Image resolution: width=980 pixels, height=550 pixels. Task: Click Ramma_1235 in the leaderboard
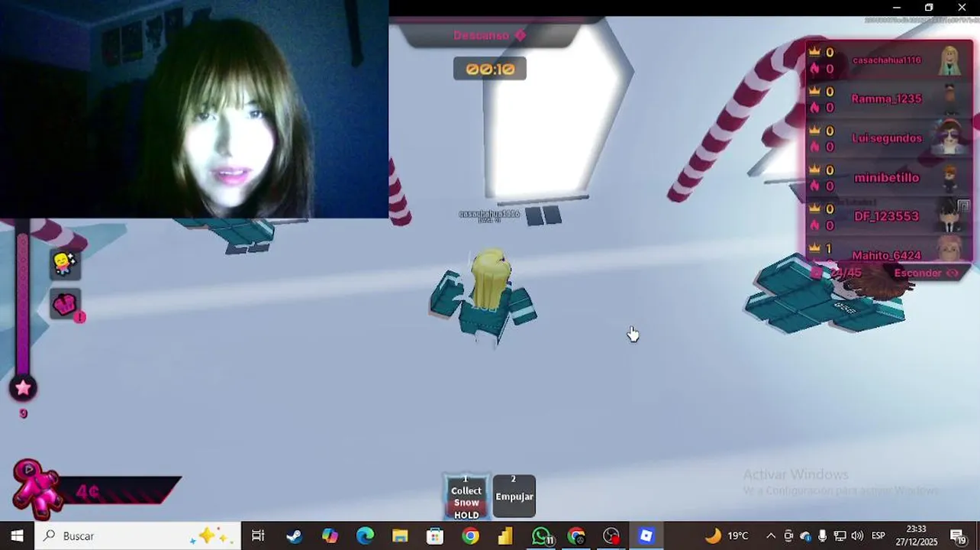tap(886, 99)
